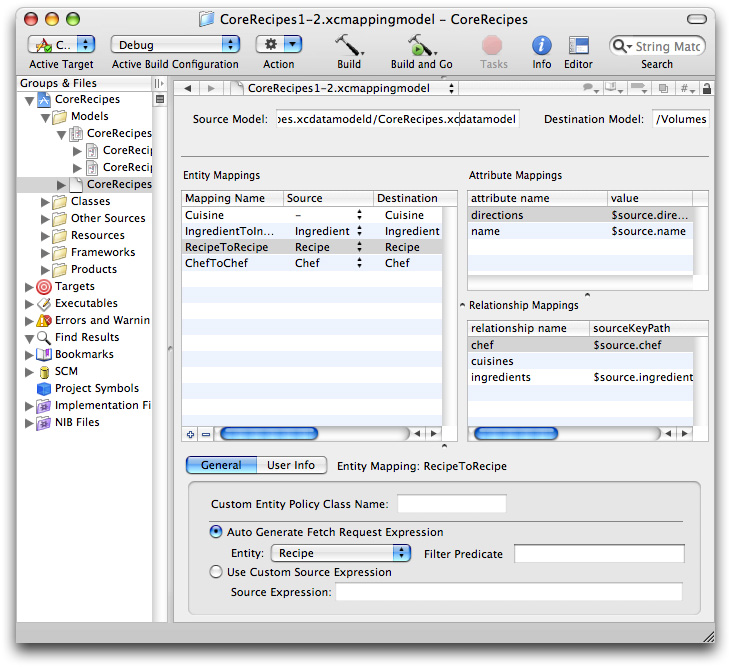Open the Entity Recipe dropdown

[341, 553]
